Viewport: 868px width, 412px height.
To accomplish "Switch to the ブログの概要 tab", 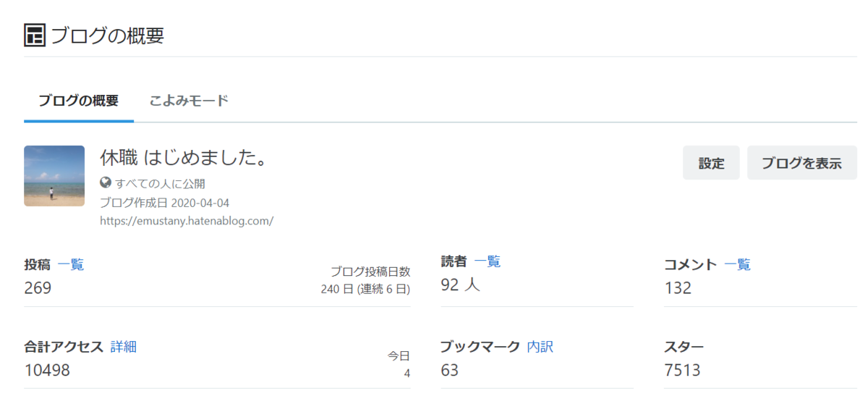I will (x=79, y=101).
